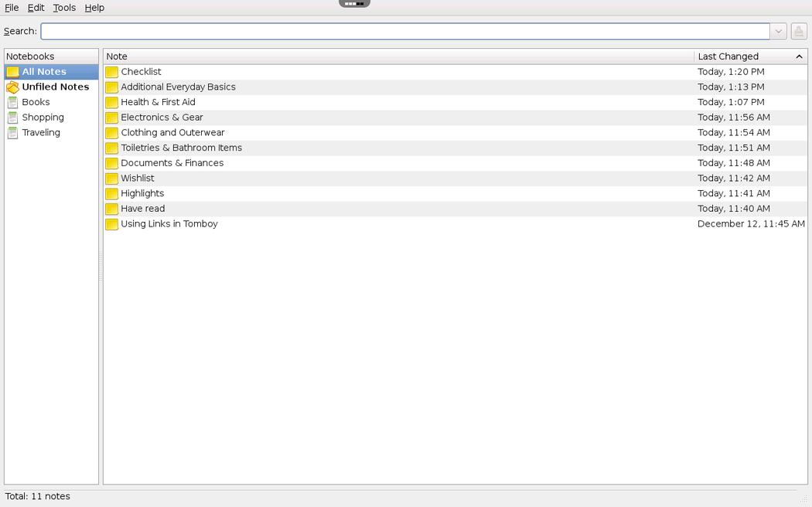The image size is (812, 507).
Task: Open the Help menu
Action: [x=94, y=8]
